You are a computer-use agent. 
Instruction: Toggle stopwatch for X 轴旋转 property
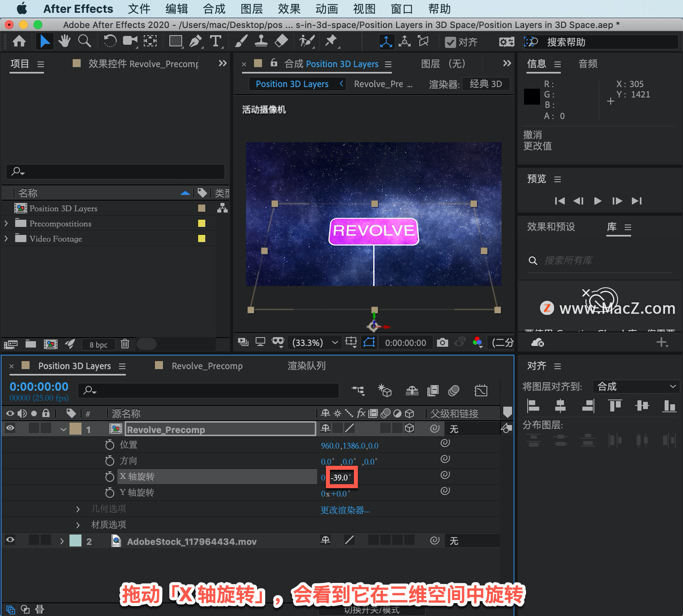pos(109,477)
